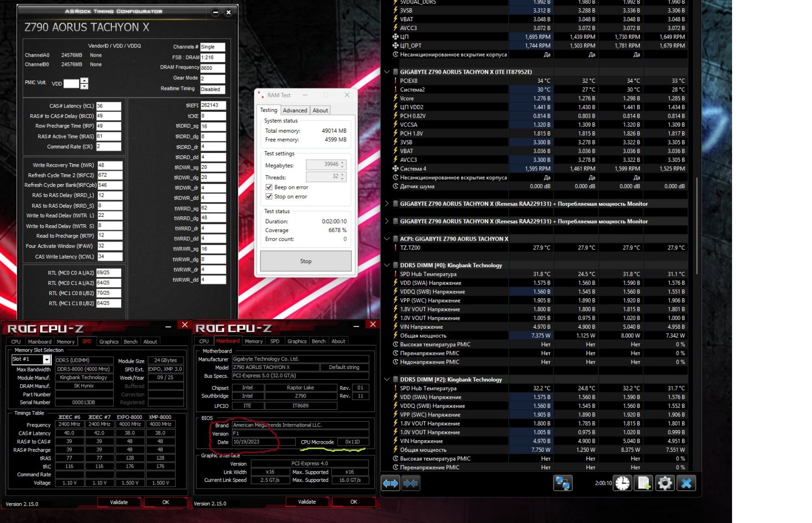Image resolution: width=812 pixels, height=523 pixels.
Task: Click the Refresh Cycle Time 2 (tRFC2) field
Action: point(110,175)
